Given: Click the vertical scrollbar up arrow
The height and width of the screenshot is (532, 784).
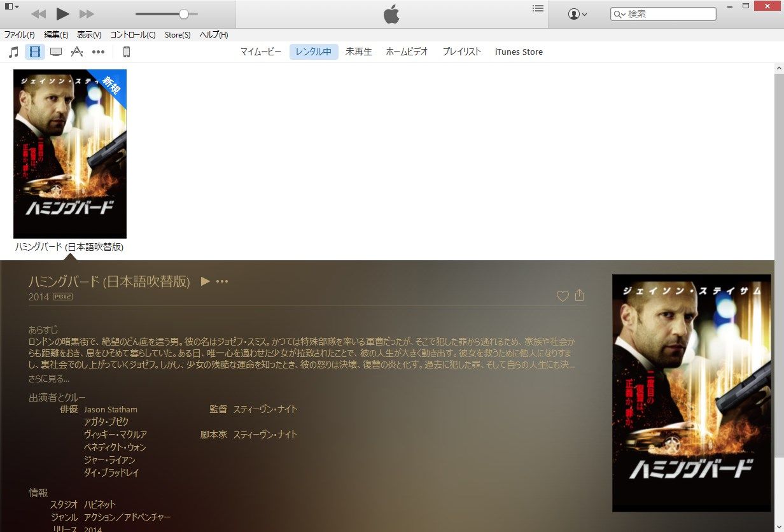Looking at the screenshot, I should tap(779, 67).
